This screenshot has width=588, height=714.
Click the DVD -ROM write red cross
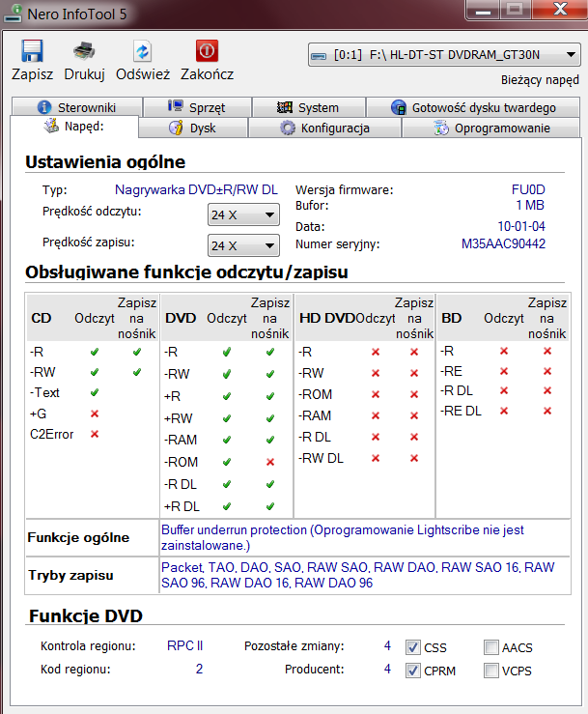[270, 462]
